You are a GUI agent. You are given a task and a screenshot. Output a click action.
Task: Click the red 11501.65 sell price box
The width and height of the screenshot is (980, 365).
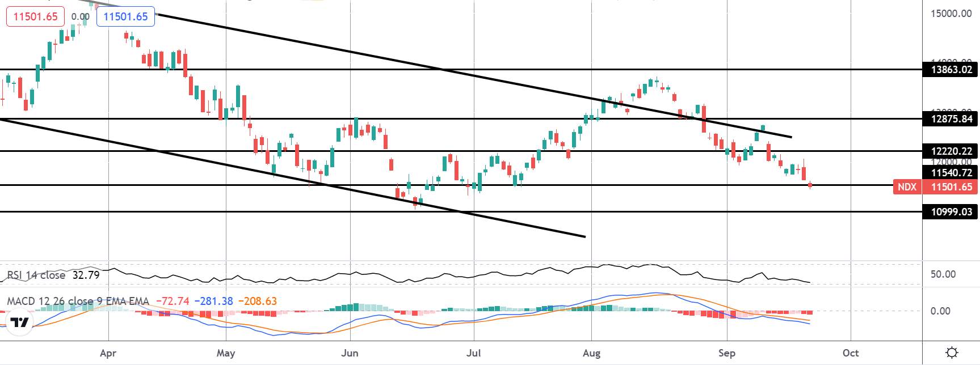pyautogui.click(x=35, y=16)
